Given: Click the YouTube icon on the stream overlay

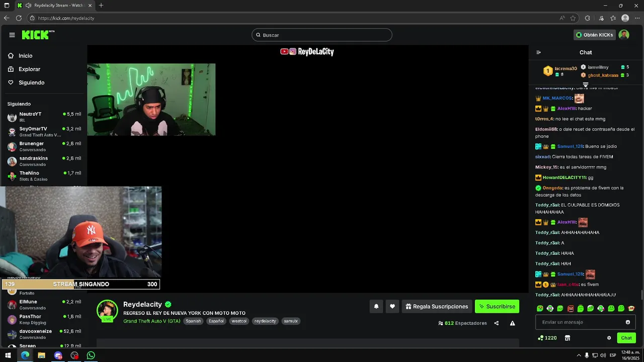Looking at the screenshot, I should pyautogui.click(x=284, y=51).
